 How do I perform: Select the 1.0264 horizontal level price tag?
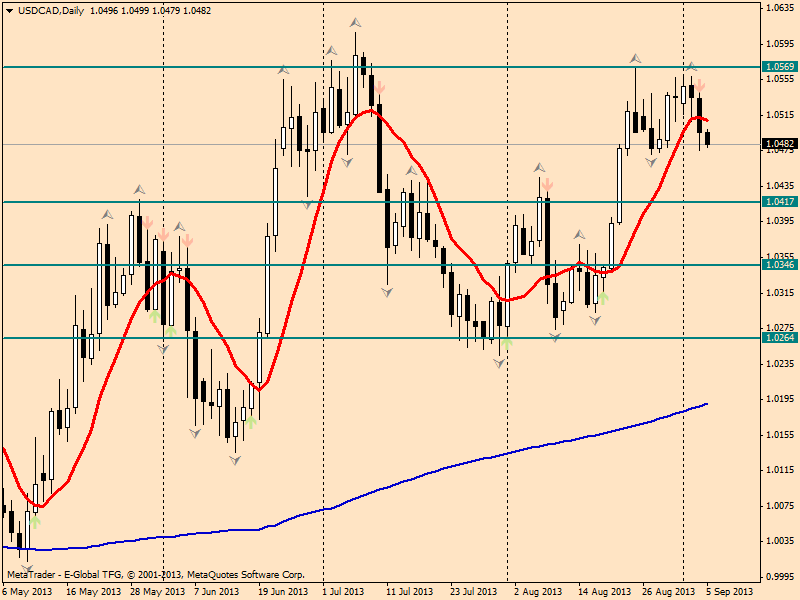coord(780,338)
